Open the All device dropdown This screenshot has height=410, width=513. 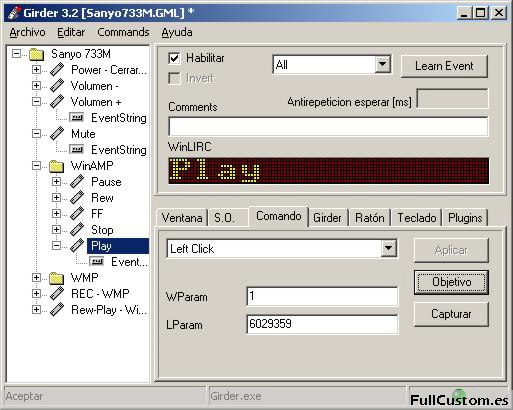(x=383, y=64)
